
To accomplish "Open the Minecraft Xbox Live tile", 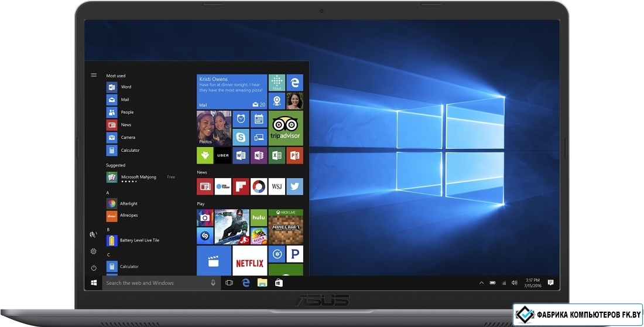I will click(x=285, y=227).
